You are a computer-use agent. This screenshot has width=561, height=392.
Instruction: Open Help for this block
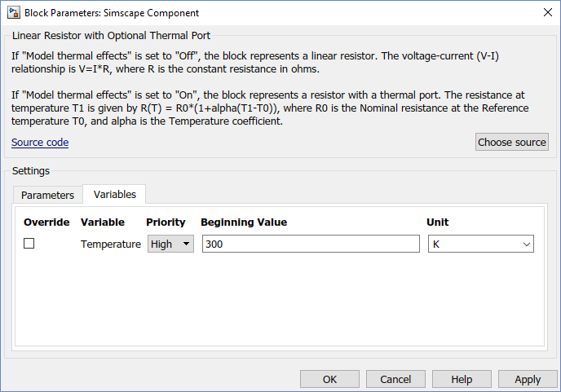tap(462, 379)
